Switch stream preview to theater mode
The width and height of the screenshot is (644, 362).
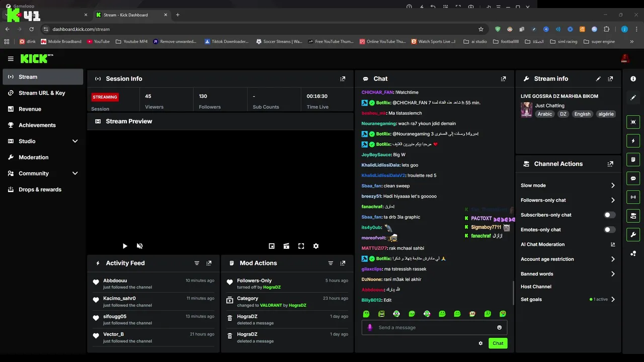[x=286, y=246]
